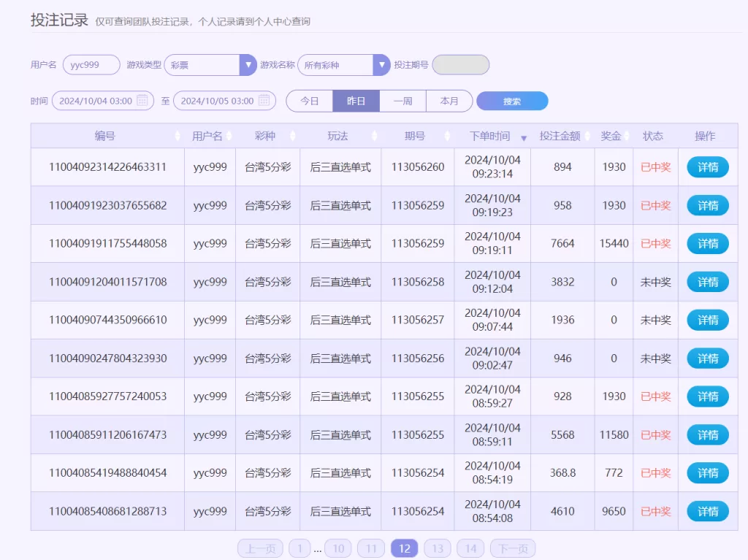The image size is (748, 560).
Task: Click bet amount 7664
Action: click(562, 243)
